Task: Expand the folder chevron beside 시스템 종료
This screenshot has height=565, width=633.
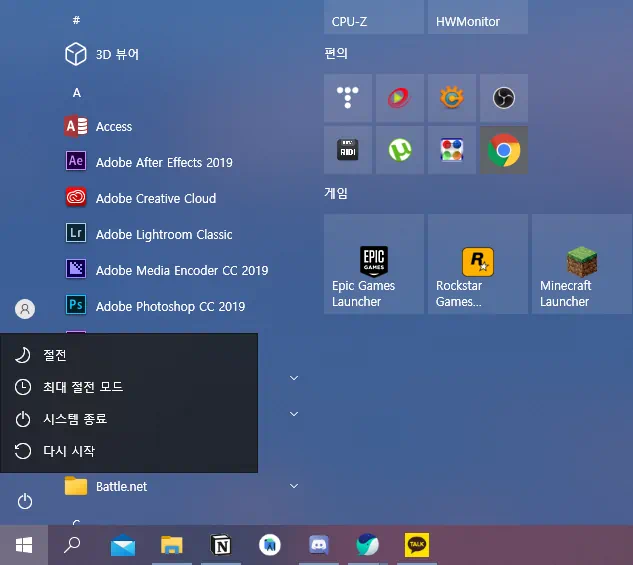Action: [294, 414]
